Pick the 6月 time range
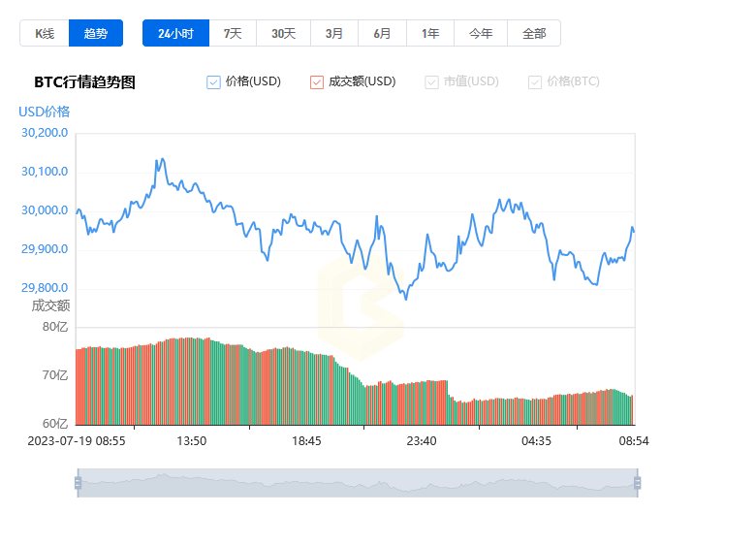Image resolution: width=756 pixels, height=546 pixels. (382, 33)
